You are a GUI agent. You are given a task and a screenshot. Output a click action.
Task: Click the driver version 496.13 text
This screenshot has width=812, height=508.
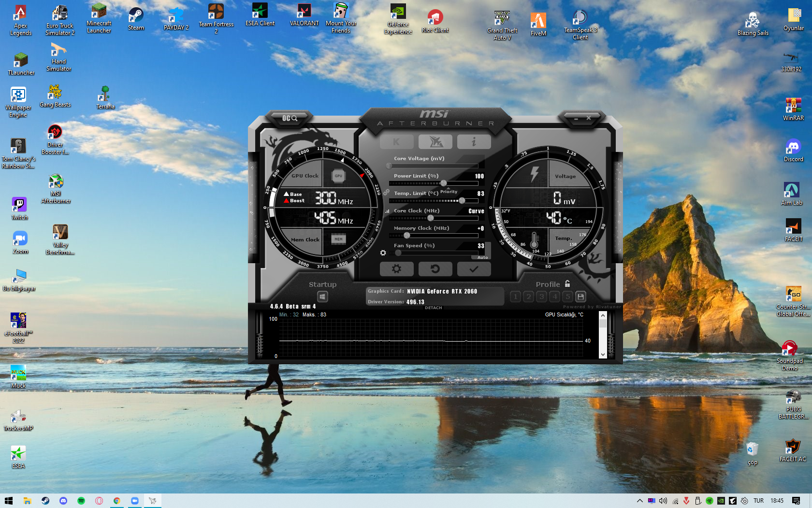click(415, 302)
